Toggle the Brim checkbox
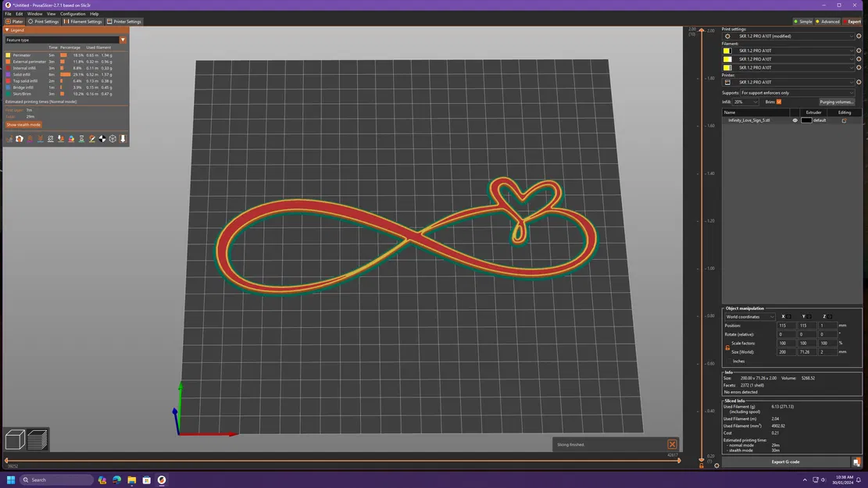This screenshot has height=488, width=868. point(779,102)
